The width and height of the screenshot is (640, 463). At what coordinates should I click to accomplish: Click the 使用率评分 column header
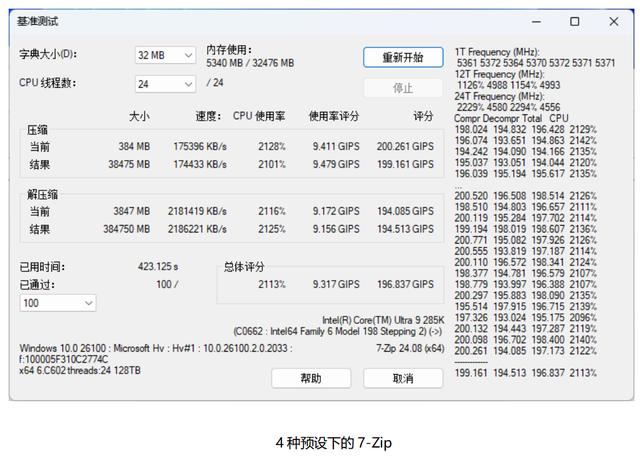click(334, 116)
